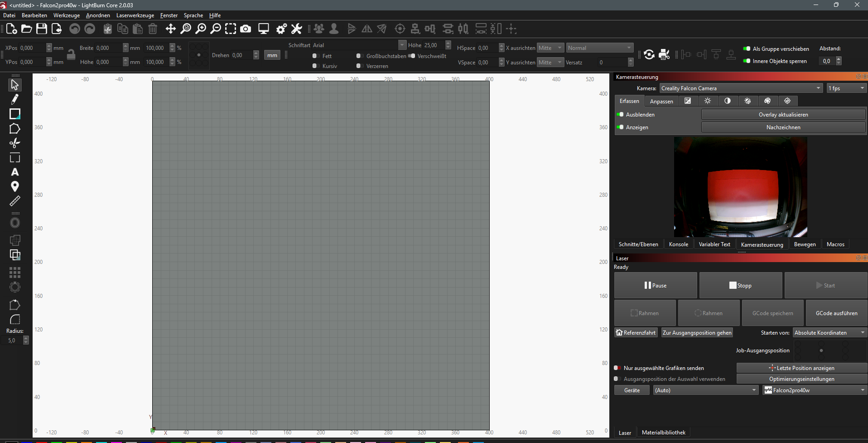
Task: Toggle Als Gruppe verschieben switch
Action: coord(747,49)
